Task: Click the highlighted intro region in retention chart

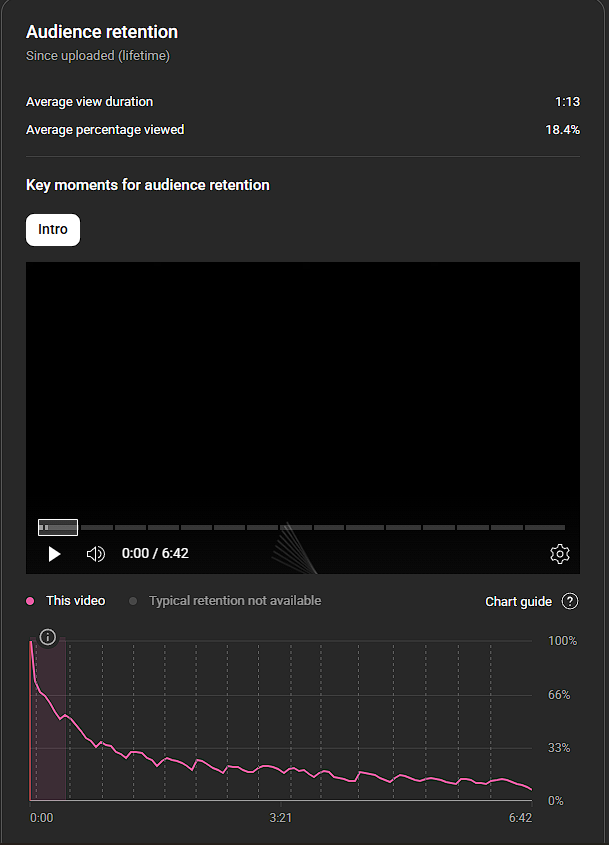Action: 52,740
